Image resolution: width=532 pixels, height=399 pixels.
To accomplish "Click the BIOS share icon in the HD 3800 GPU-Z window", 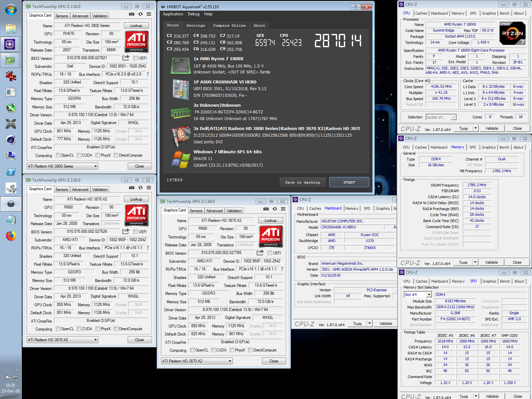I will tap(126, 58).
